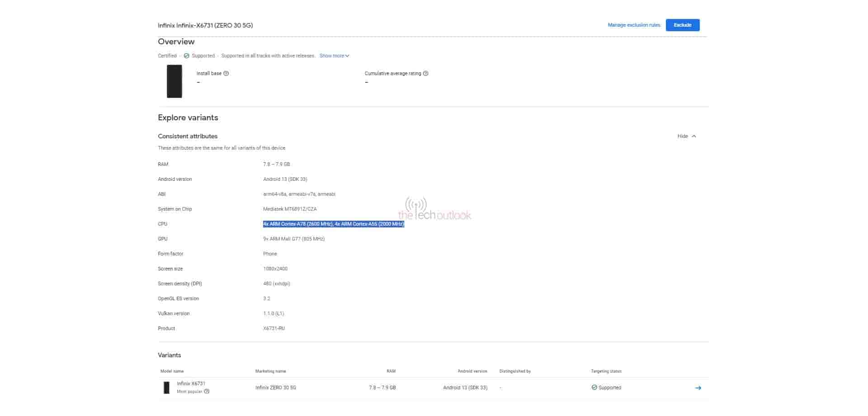Click the device image in Overview

click(175, 81)
